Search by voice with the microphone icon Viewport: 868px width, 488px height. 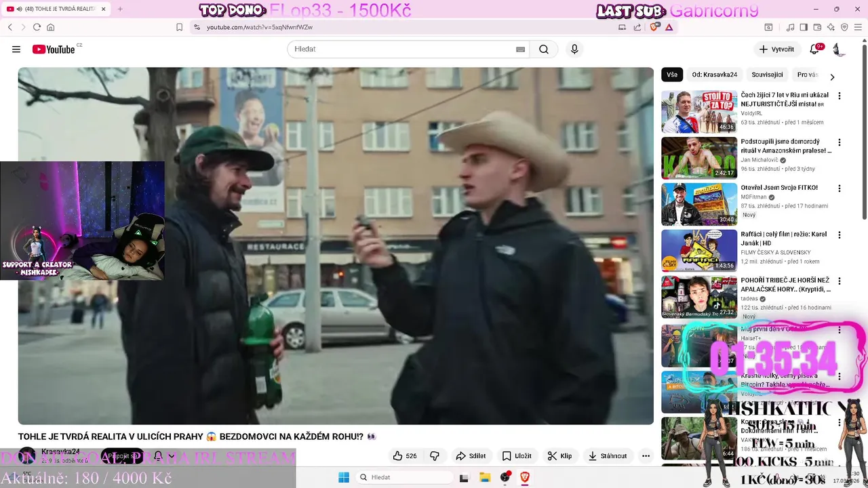tap(574, 49)
